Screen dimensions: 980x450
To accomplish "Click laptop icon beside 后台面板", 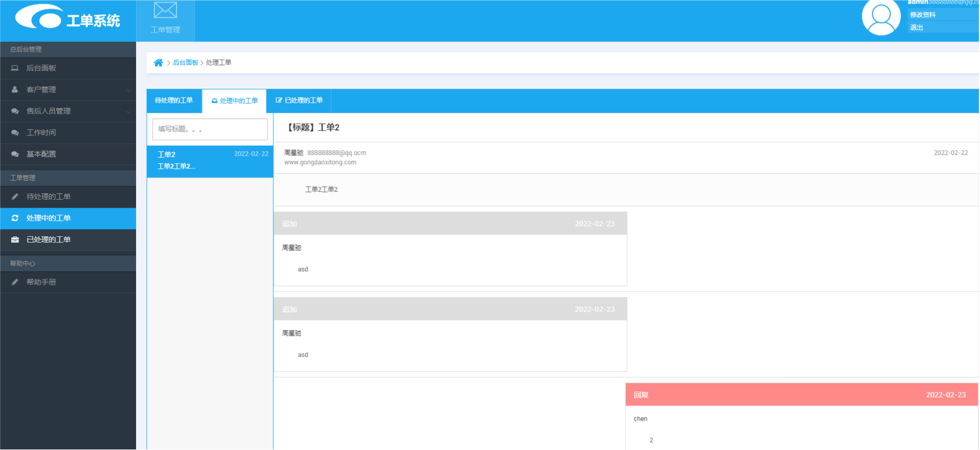I will [x=15, y=68].
